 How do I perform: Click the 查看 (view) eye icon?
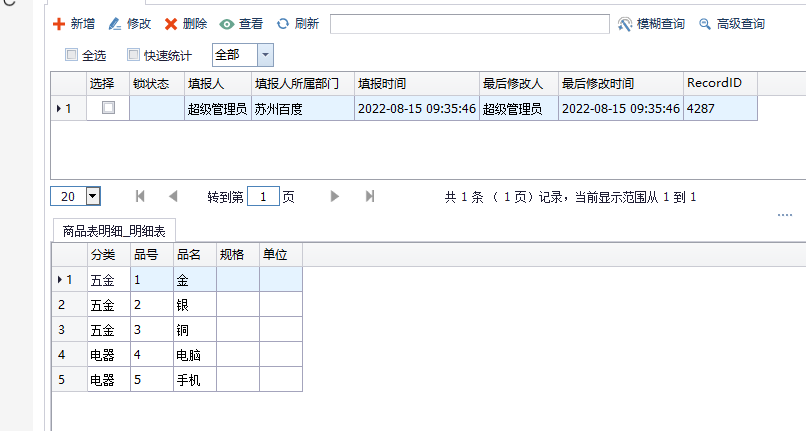pos(227,24)
